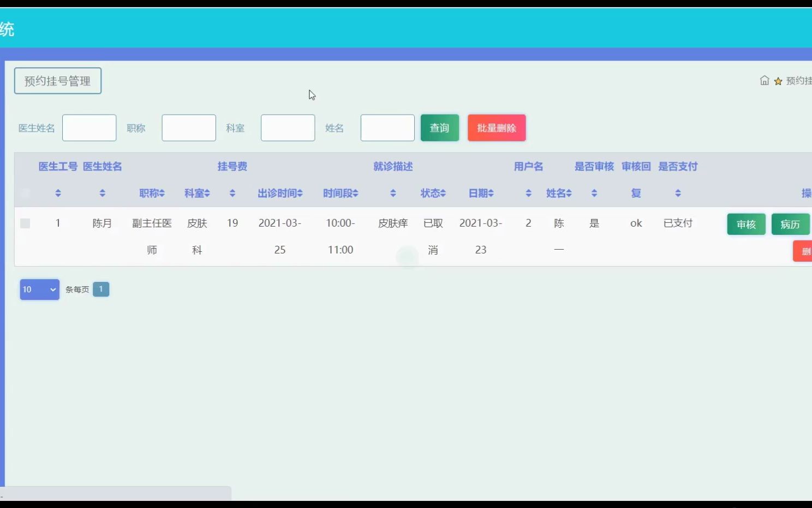The width and height of the screenshot is (812, 508).
Task: Focus the 医生姓名 search field
Action: click(89, 128)
